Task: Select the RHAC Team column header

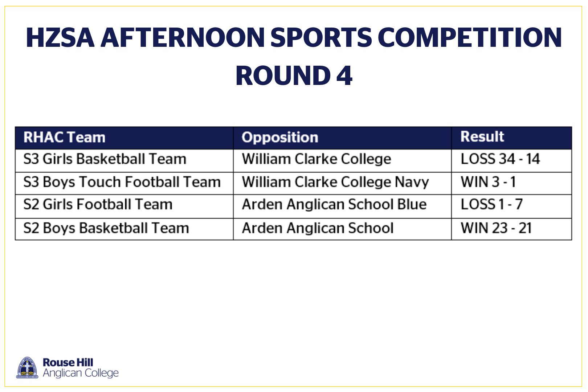Action: [124, 138]
